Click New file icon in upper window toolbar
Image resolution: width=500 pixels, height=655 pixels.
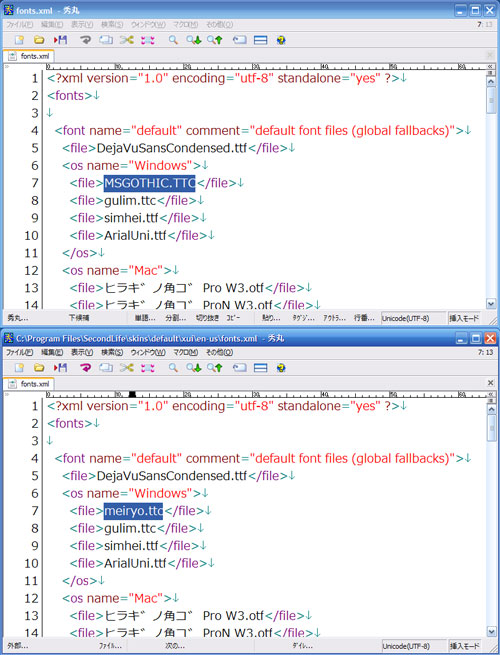pyautogui.click(x=19, y=40)
